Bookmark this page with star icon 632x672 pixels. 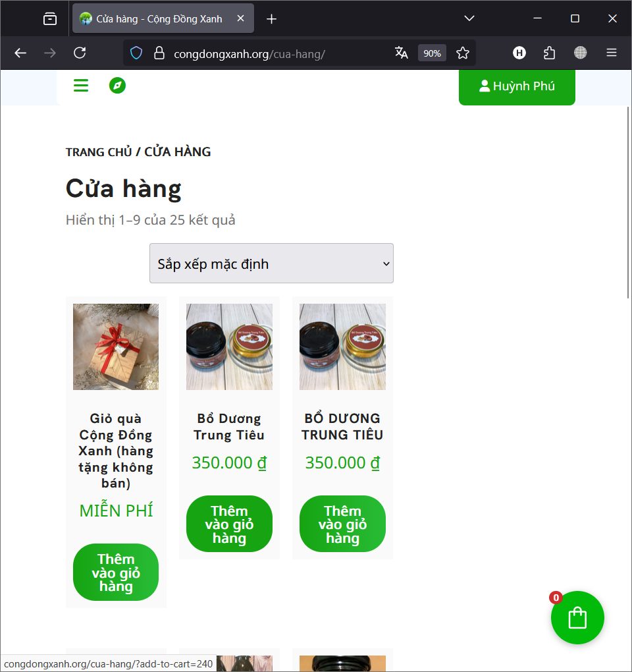tap(462, 53)
